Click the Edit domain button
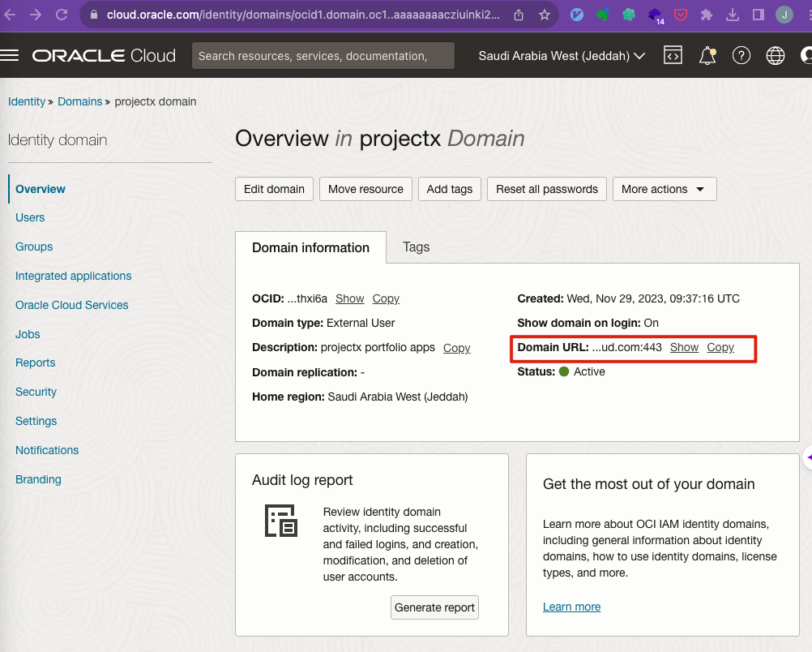812x652 pixels. point(274,189)
